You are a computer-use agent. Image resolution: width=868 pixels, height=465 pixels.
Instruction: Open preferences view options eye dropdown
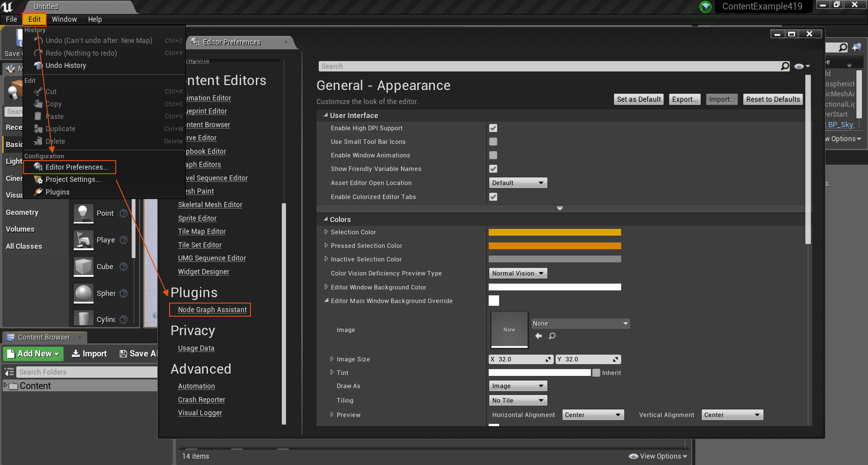(x=802, y=66)
